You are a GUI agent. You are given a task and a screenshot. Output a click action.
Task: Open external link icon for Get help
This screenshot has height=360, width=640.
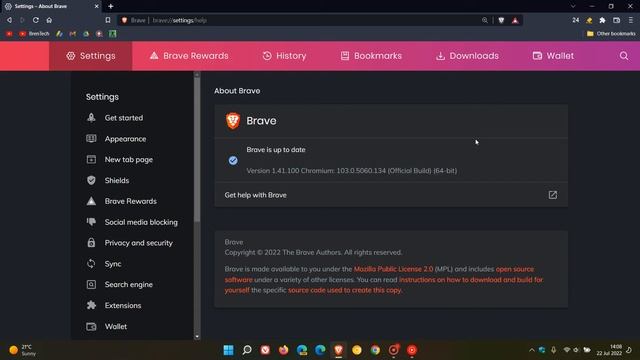point(553,195)
